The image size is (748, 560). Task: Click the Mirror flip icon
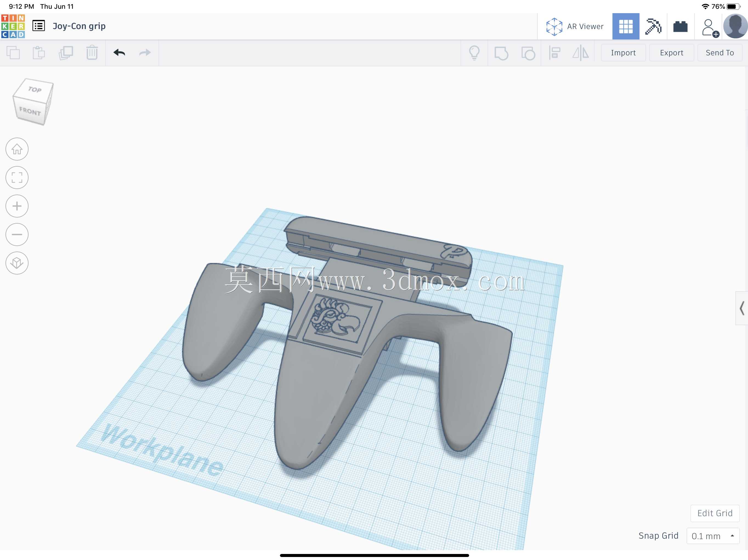[x=580, y=53]
